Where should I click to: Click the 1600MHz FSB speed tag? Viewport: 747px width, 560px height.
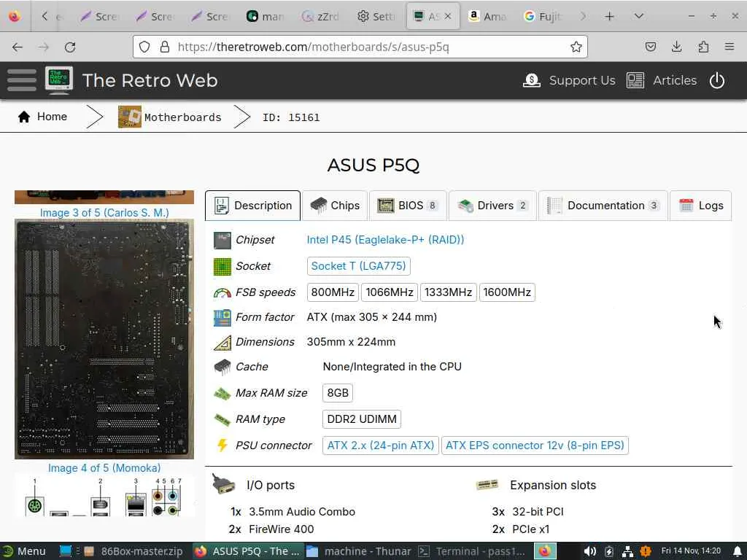pyautogui.click(x=507, y=292)
